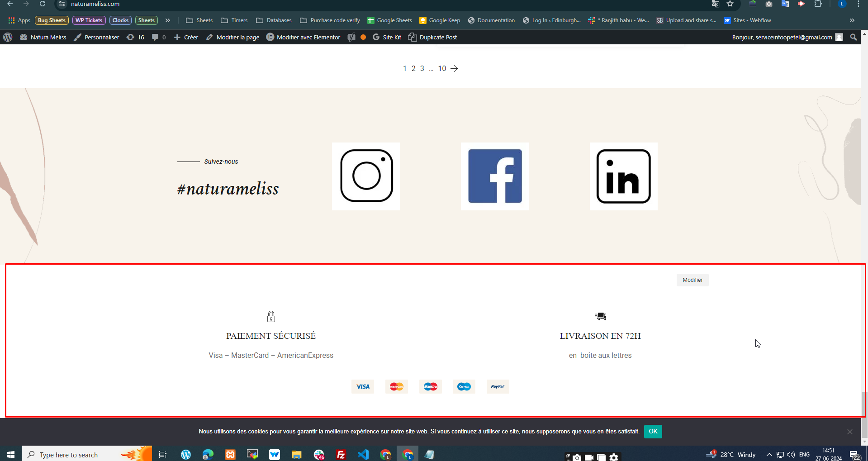Open the Timers bookmark folder
The image size is (868, 461).
coord(234,20)
